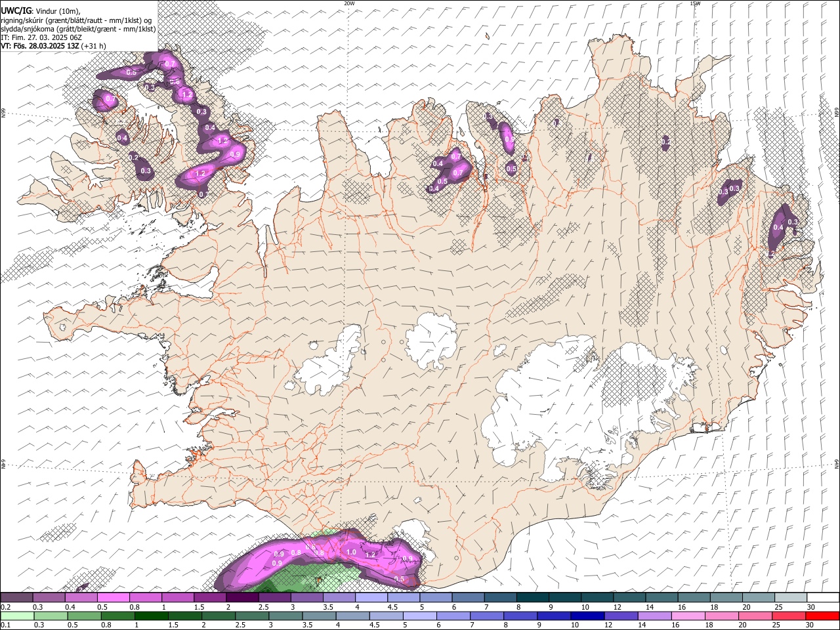Viewport: 840px width, 630px height.
Task: Click the '1.0' snowfall value on the south coast
Action: coord(351,553)
